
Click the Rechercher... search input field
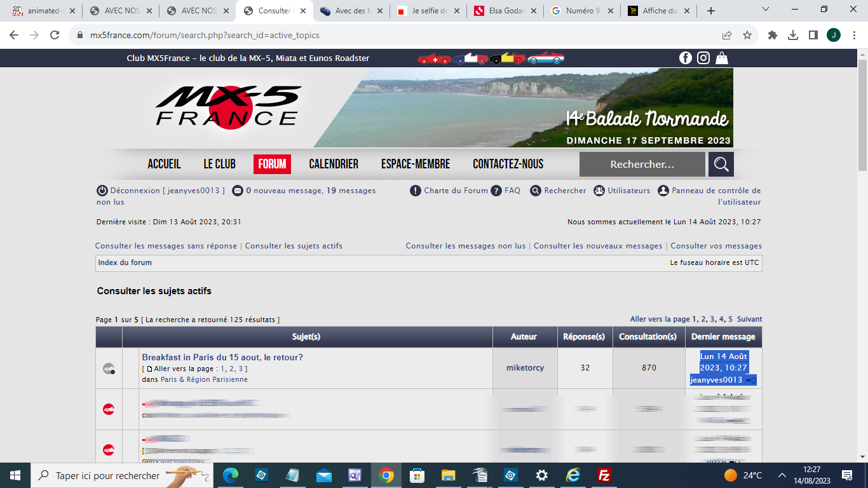tap(642, 164)
